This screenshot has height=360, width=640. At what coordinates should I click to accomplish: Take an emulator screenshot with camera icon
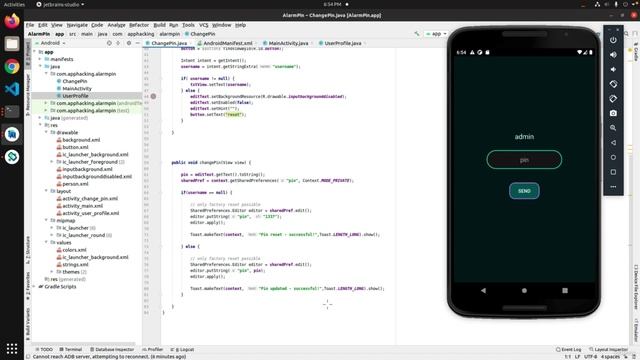[x=613, y=113]
